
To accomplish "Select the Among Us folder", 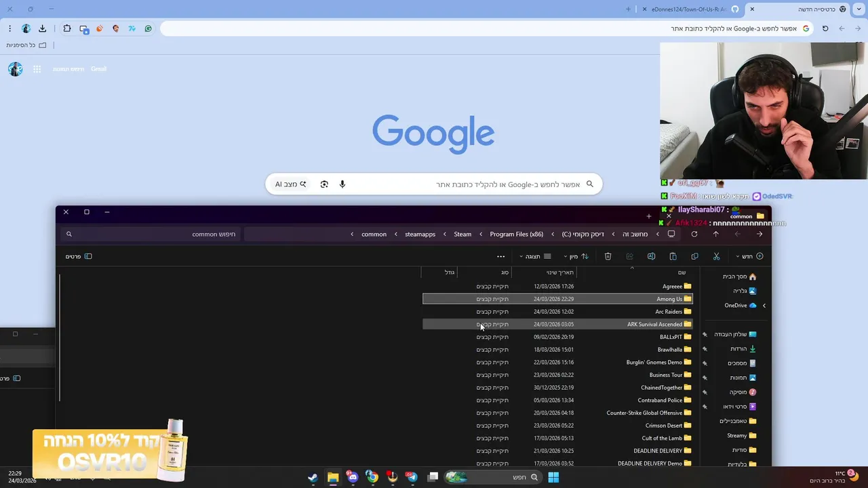I will coord(557,299).
